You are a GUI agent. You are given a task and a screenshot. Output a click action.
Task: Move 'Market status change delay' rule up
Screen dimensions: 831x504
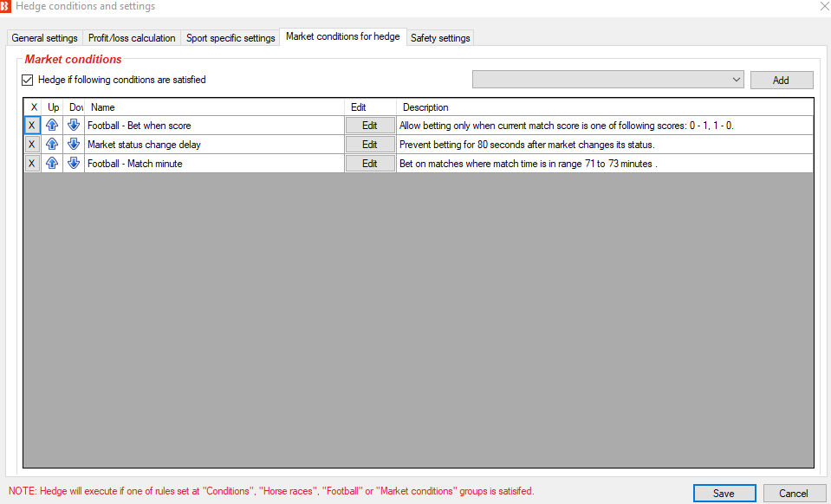click(x=52, y=145)
